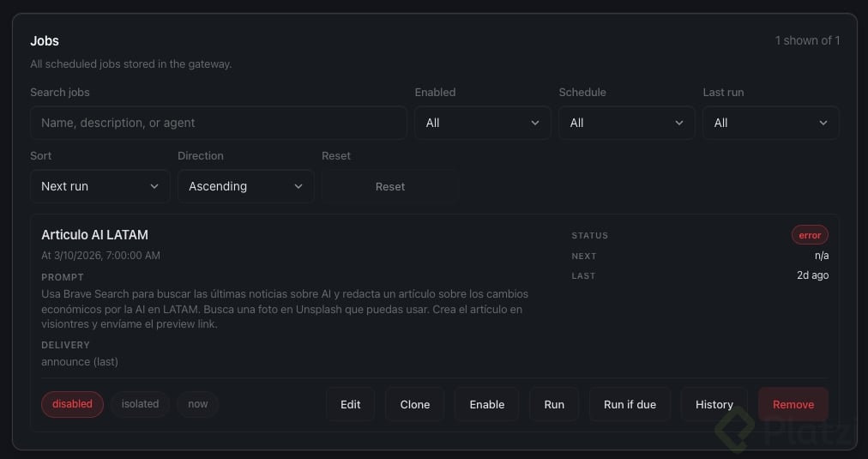868x459 pixels.
Task: Open the job History
Action: coord(714,404)
